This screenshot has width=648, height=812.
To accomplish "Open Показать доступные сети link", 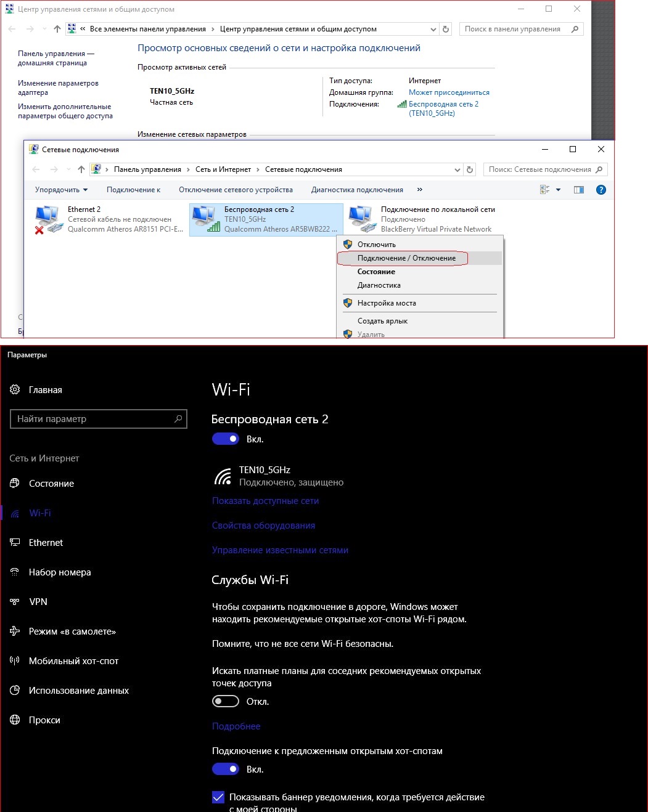I will 266,501.
